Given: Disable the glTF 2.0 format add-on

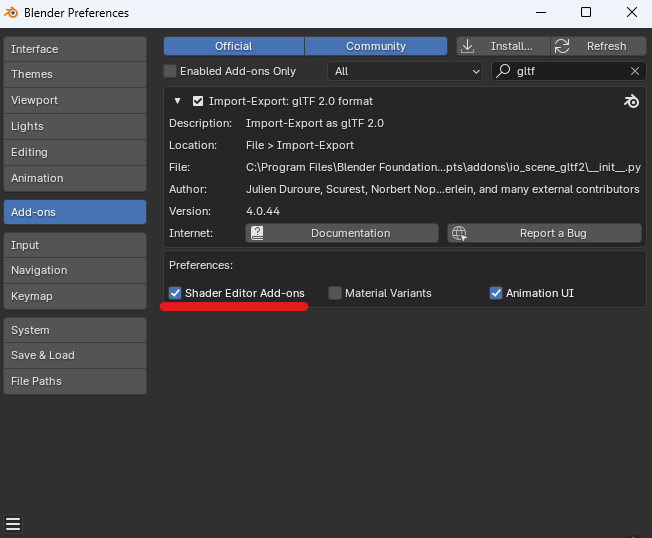Looking at the screenshot, I should pos(198,101).
